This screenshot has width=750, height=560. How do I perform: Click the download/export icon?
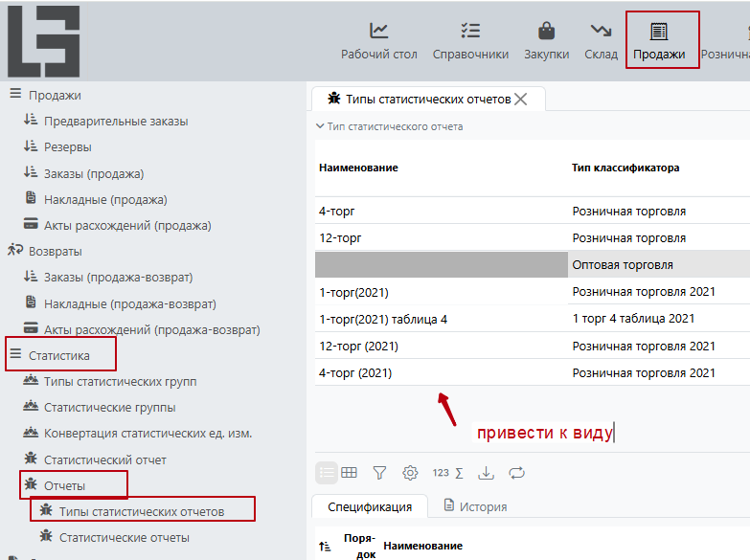[x=487, y=472]
